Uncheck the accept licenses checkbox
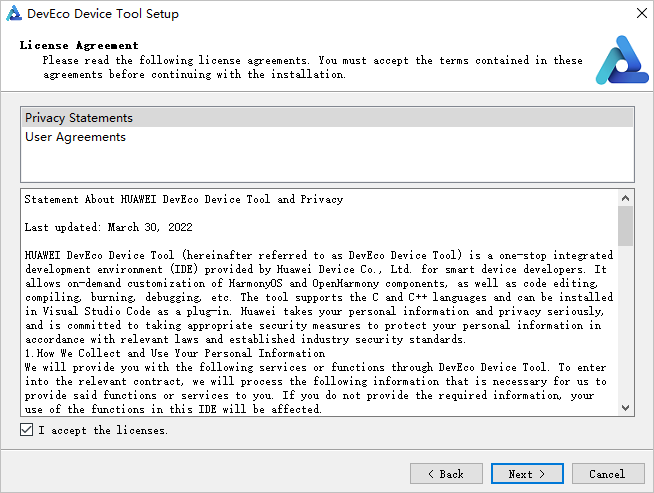Screen dimensions: 654x493 coord(26,430)
